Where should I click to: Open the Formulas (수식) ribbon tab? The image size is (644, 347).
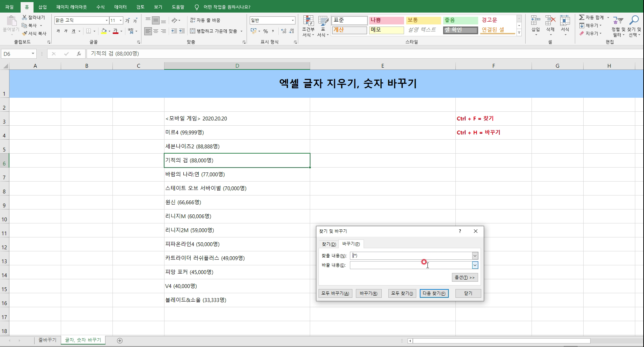(x=100, y=7)
